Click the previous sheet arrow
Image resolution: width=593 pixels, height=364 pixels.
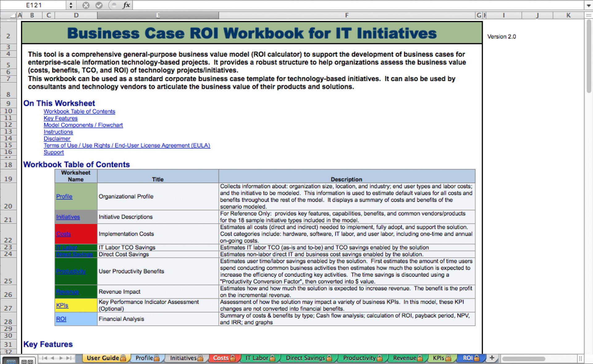(x=53, y=358)
